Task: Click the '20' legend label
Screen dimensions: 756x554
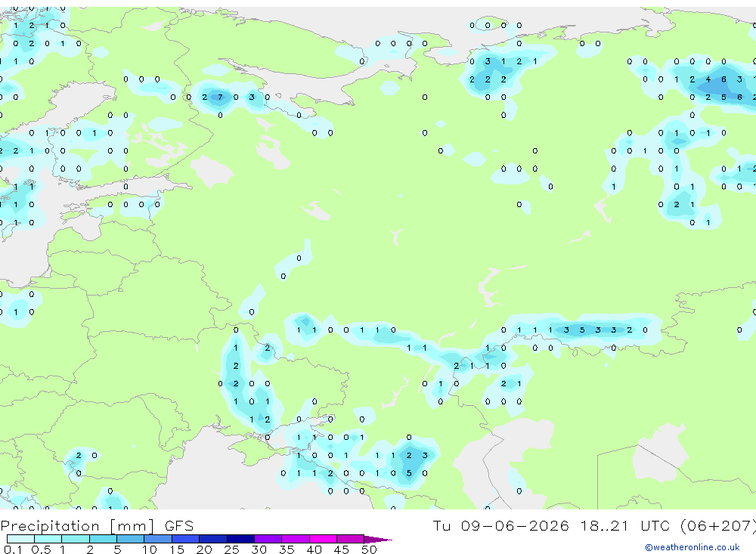Action: 204,549
